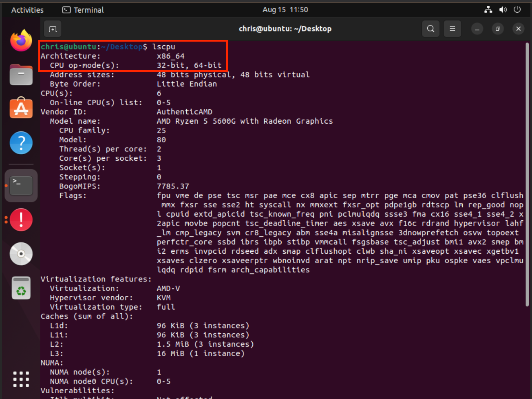
Task: Click the chris@ubuntu prompt text
Action: point(69,47)
